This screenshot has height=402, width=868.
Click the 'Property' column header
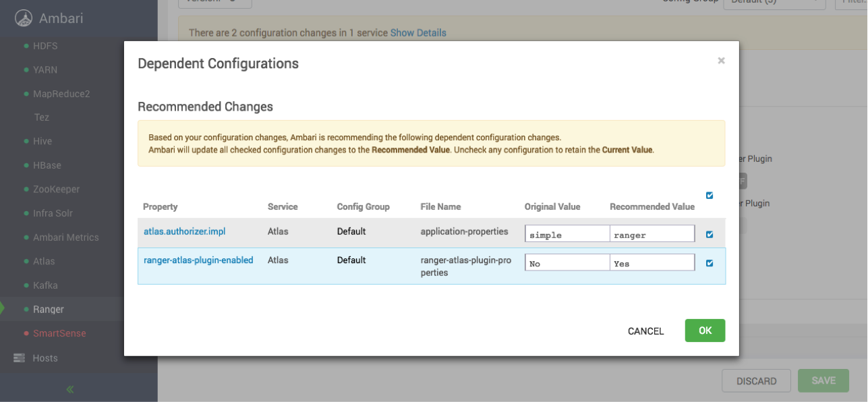(161, 207)
